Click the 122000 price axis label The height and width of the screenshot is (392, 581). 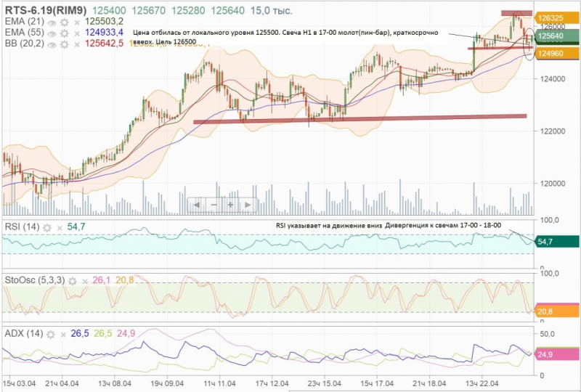tap(552, 131)
